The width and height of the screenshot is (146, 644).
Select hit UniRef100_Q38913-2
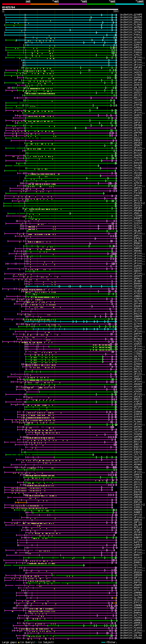pyautogui.click(x=132, y=505)
